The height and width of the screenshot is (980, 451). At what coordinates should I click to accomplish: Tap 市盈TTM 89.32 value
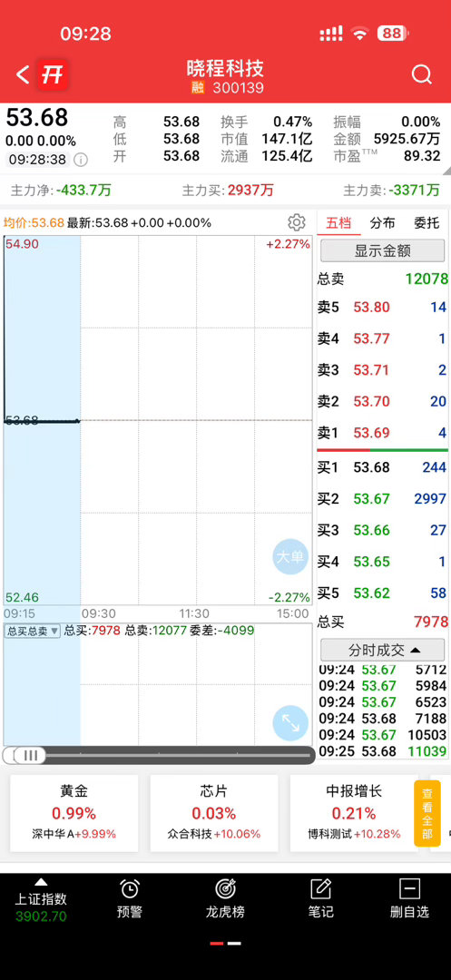click(x=422, y=156)
